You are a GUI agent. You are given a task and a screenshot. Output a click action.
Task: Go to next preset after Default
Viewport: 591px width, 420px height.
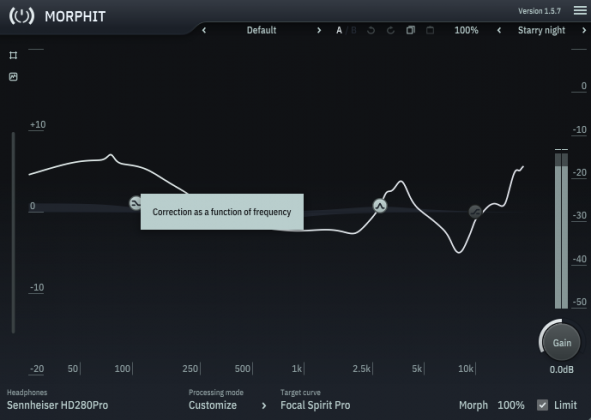[x=319, y=30]
